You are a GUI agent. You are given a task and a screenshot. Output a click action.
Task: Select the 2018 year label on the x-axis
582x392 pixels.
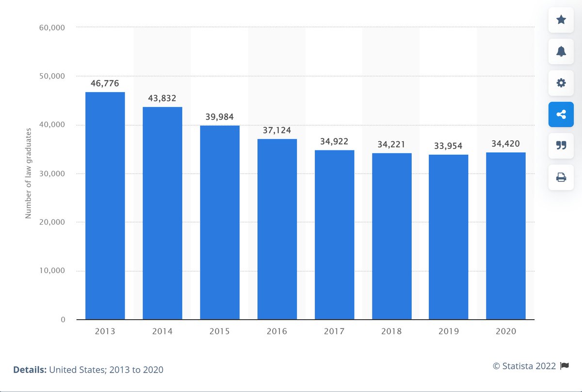(391, 331)
